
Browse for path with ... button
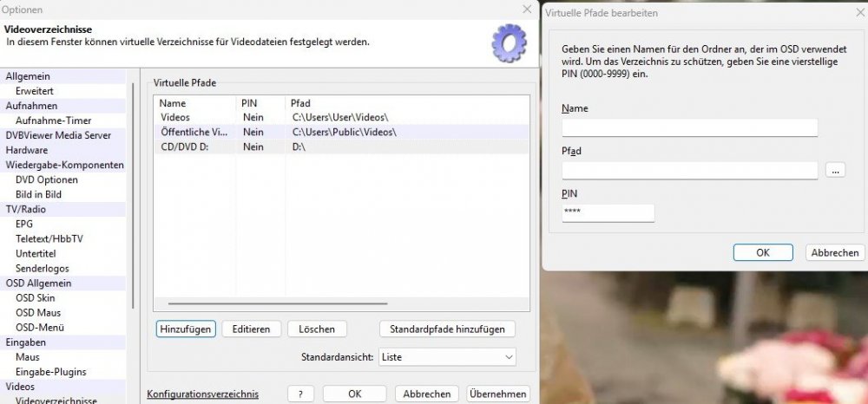(835, 170)
